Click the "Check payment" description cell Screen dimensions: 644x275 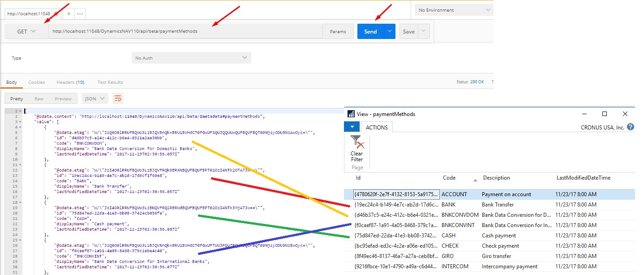(x=500, y=246)
